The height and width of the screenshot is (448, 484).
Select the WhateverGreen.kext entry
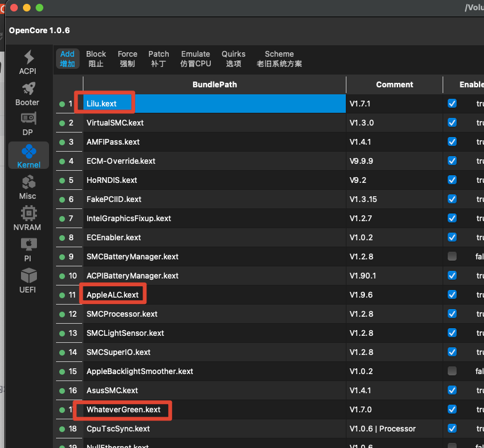pyautogui.click(x=215, y=410)
